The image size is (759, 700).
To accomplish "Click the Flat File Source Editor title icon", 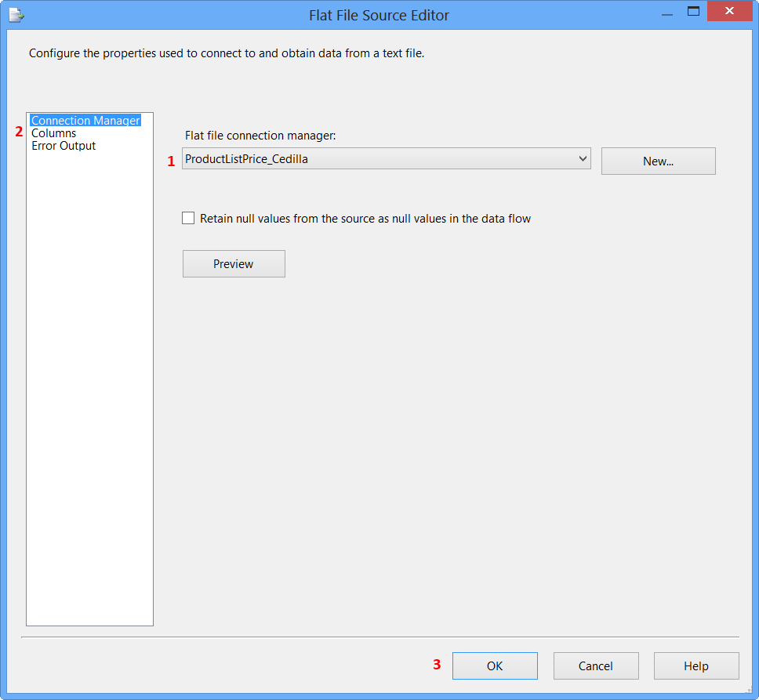I will click(x=16, y=15).
